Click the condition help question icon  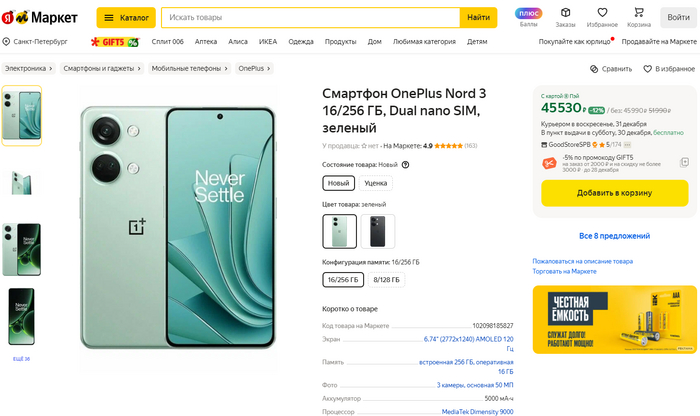pos(405,164)
